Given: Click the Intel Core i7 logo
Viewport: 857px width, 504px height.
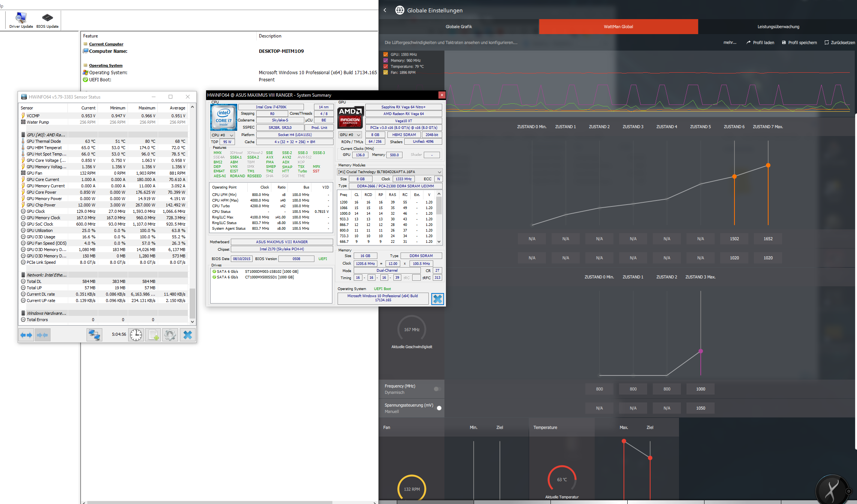Looking at the screenshot, I should (223, 117).
